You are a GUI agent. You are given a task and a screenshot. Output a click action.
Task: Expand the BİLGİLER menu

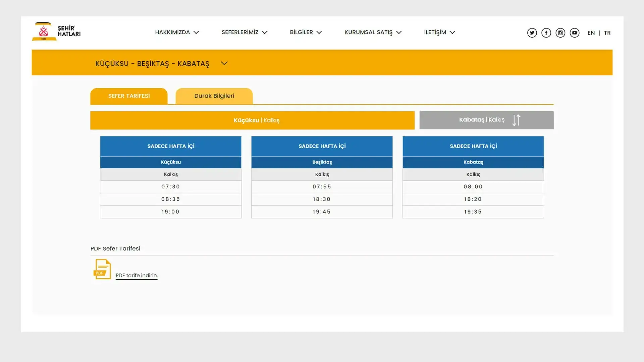coord(306,32)
